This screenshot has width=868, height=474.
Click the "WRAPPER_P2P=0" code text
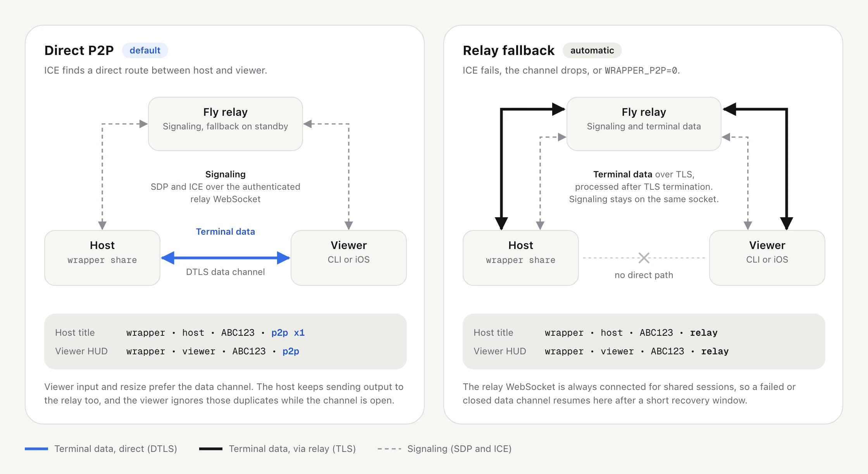point(641,70)
